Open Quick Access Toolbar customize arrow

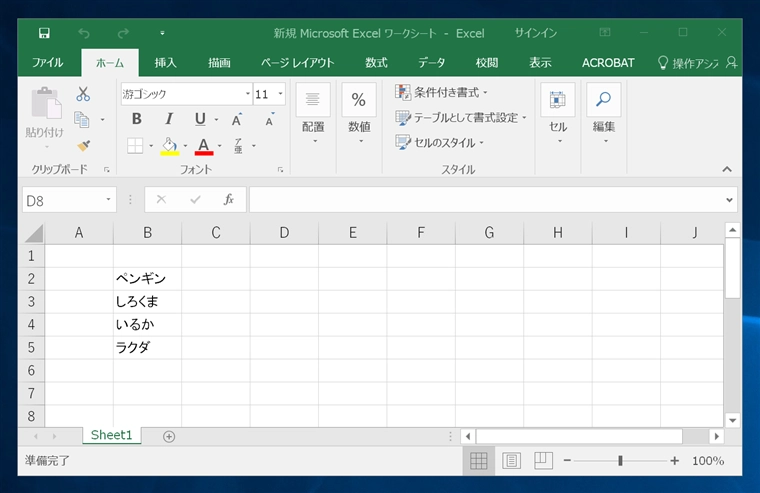pos(162,33)
